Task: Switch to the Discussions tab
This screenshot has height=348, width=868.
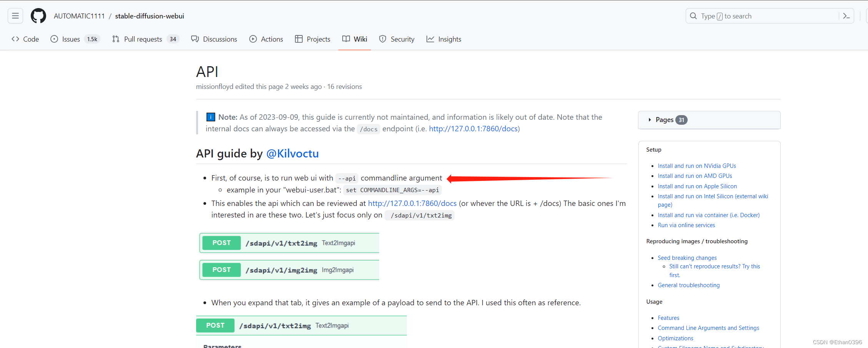Action: [214, 39]
